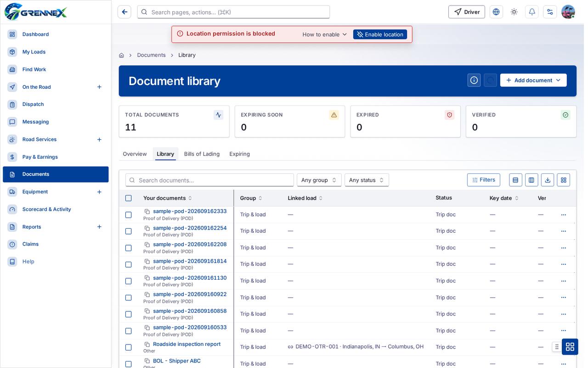Click the Total Documents activity icon
The image size is (588, 368).
(x=219, y=115)
